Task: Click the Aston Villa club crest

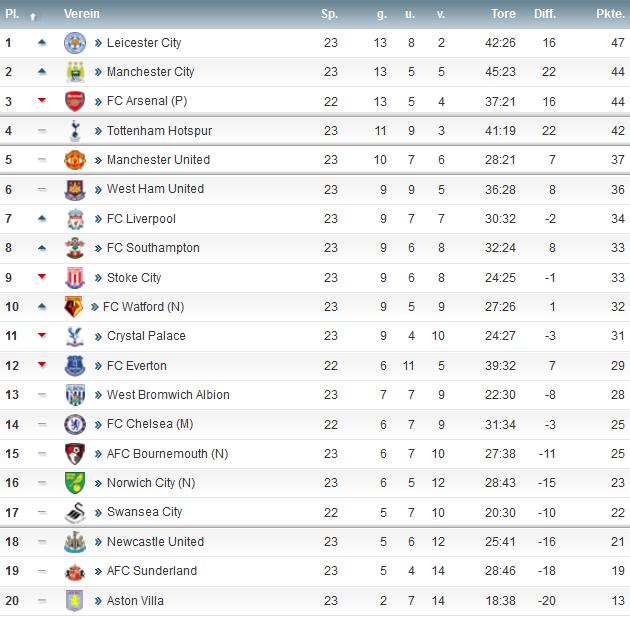Action: click(75, 601)
